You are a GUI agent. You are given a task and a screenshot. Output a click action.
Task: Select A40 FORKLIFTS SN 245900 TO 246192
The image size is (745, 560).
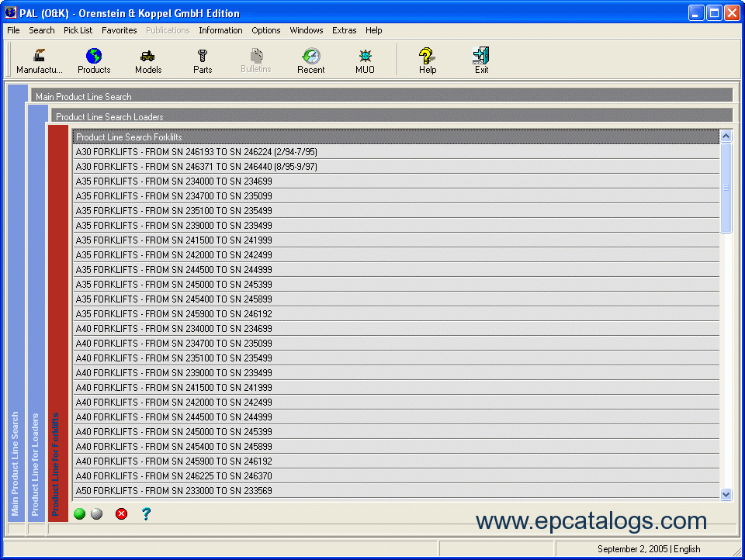(x=396, y=461)
